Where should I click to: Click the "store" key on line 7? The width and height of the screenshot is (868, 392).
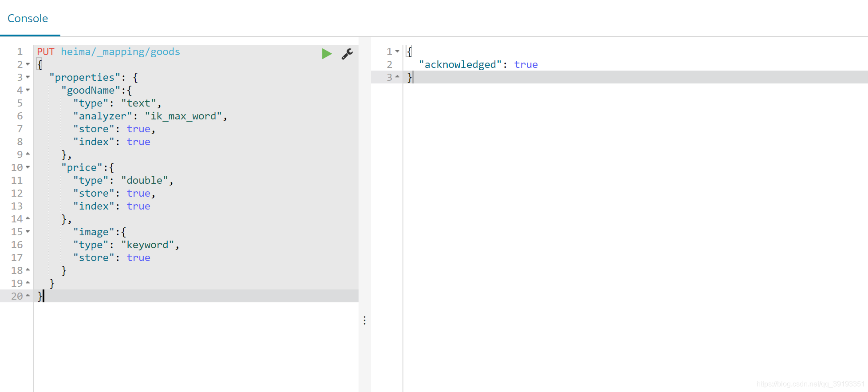point(94,129)
